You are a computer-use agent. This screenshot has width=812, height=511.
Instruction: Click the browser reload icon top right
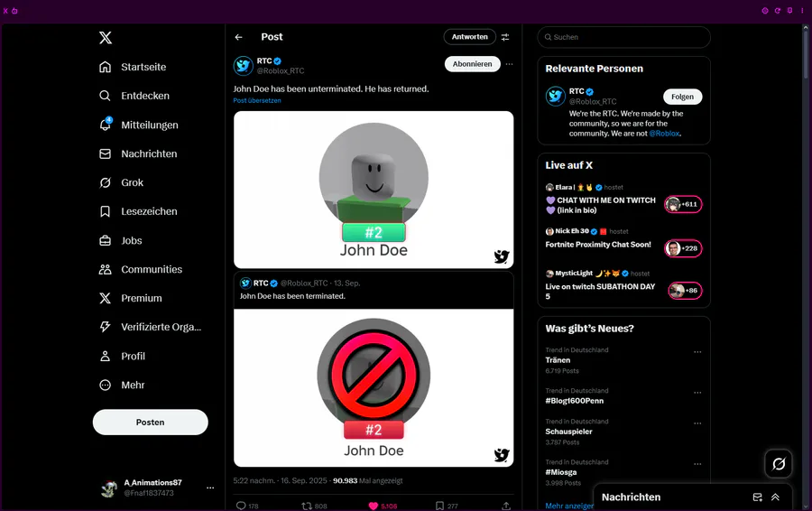(778, 11)
